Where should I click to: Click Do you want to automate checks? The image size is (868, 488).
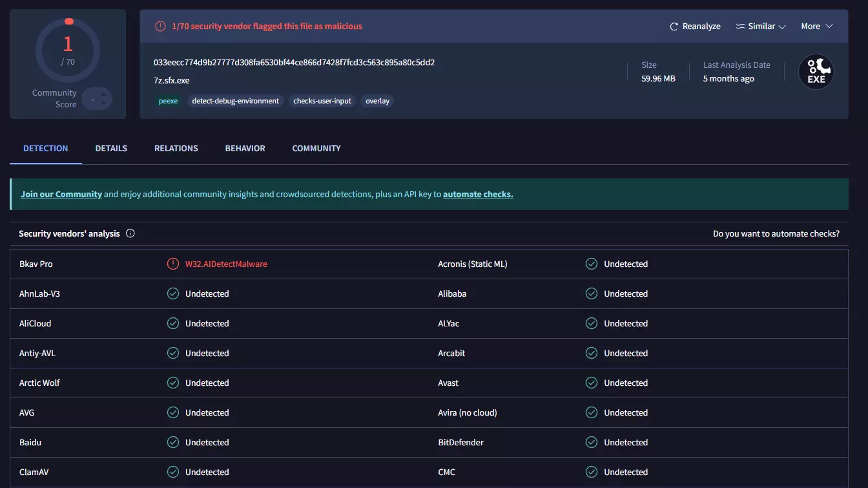[x=776, y=233]
